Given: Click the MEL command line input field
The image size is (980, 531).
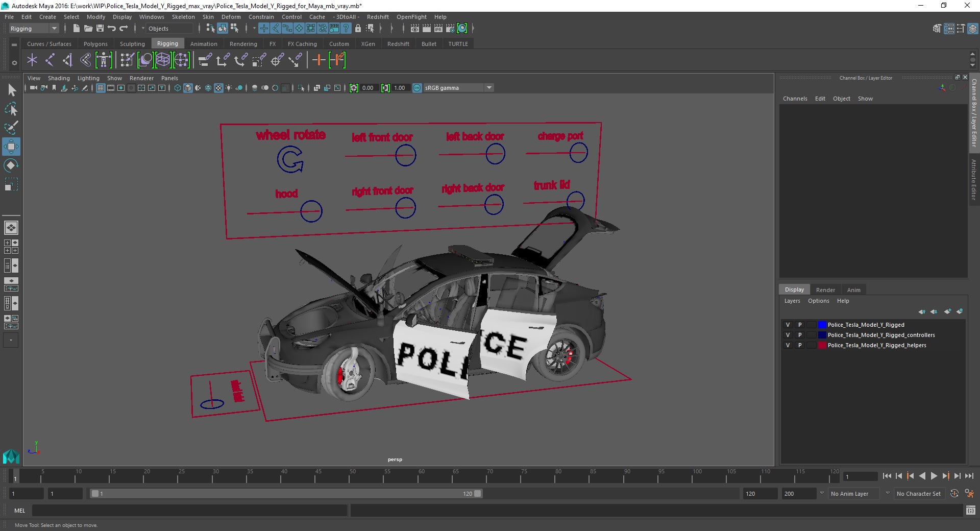Looking at the screenshot, I should coord(189,510).
